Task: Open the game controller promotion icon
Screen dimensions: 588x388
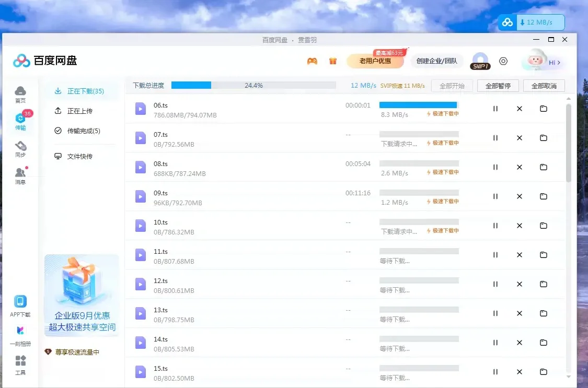Action: pos(313,61)
